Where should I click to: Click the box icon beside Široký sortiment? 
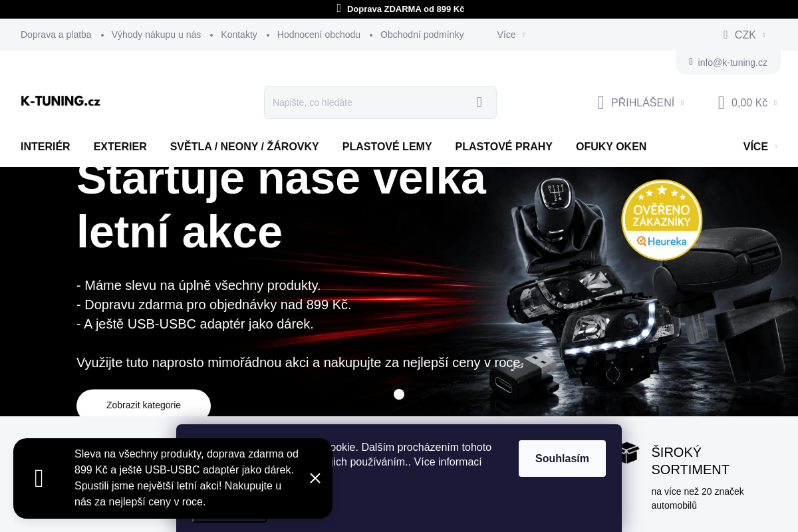coord(628,453)
